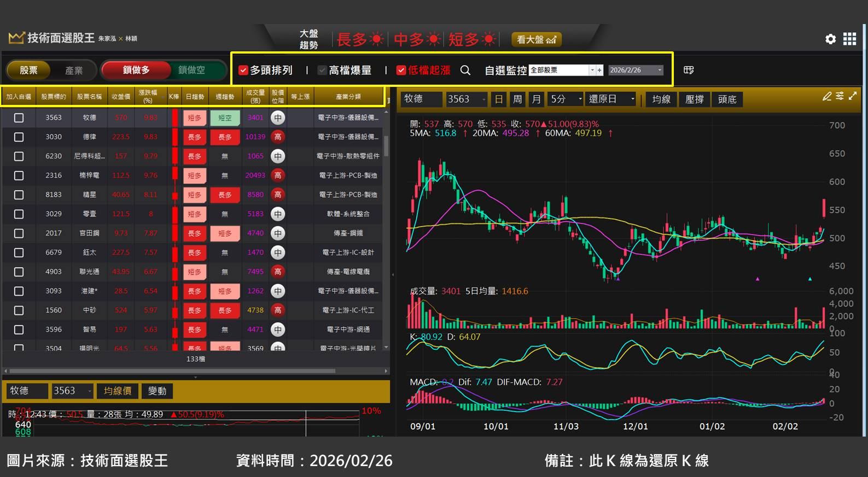Toggle 高檔爆量 filter checkbox
This screenshot has height=477, width=868.
[322, 70]
